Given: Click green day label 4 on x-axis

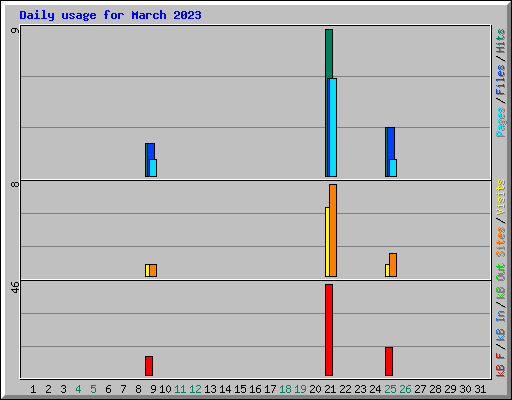Looking at the screenshot, I should tap(78, 389).
